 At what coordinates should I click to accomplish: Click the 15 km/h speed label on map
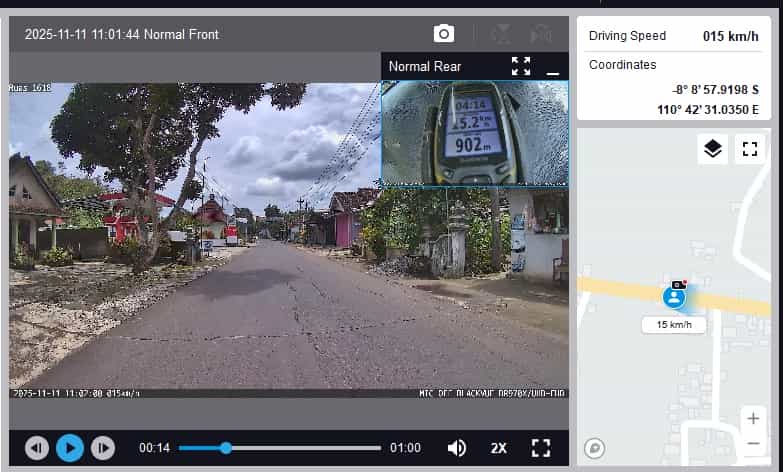click(x=674, y=325)
